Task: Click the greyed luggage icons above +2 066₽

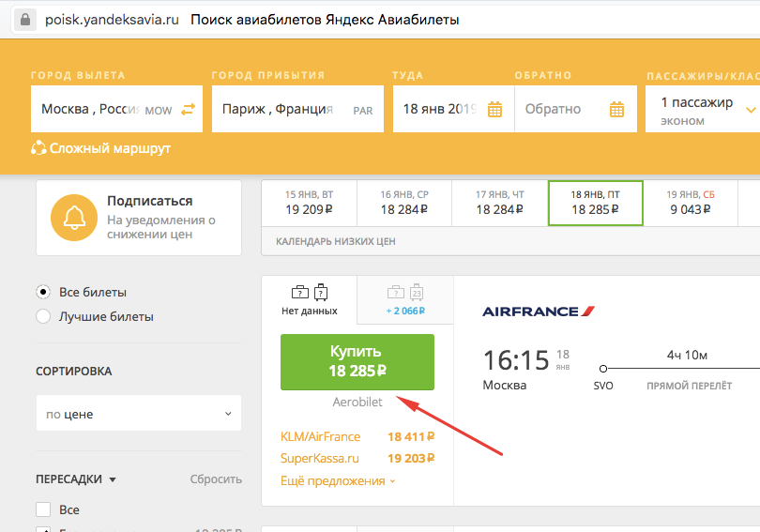Action: 405,292
